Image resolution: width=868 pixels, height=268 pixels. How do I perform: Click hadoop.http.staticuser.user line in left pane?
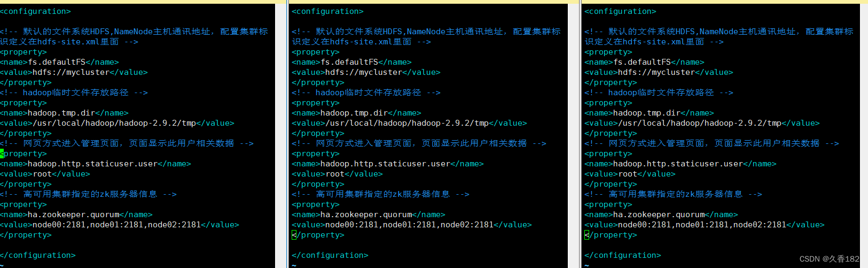[x=95, y=164]
